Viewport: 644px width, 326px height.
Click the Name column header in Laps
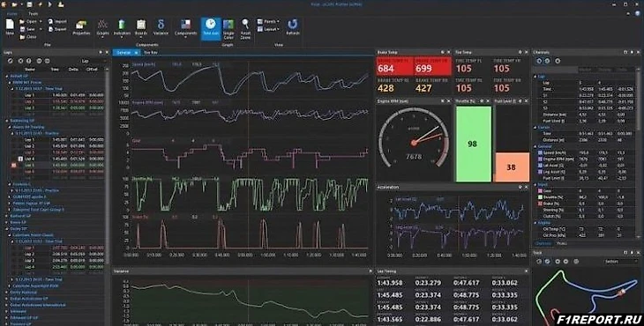click(30, 70)
